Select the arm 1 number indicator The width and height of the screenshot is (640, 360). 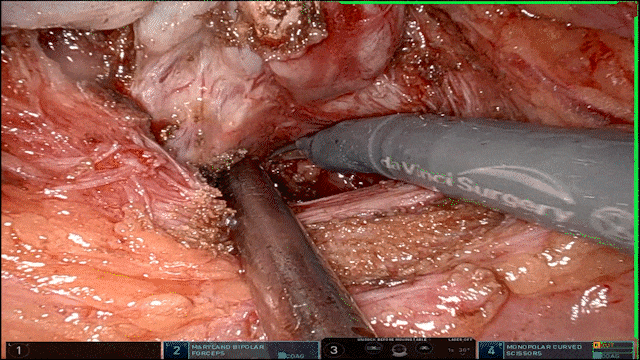18,350
